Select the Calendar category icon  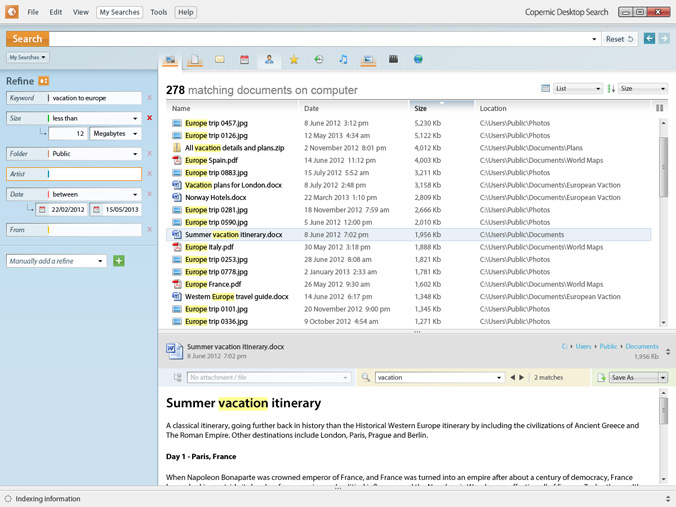244,60
